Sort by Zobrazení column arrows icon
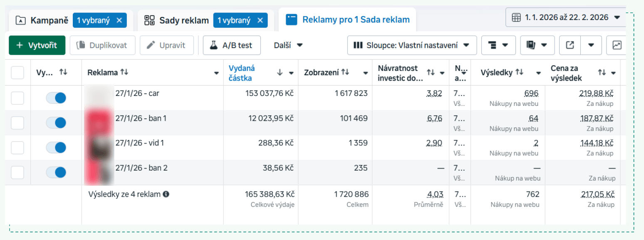Image resolution: width=644 pixels, height=240 pixels. tap(345, 72)
